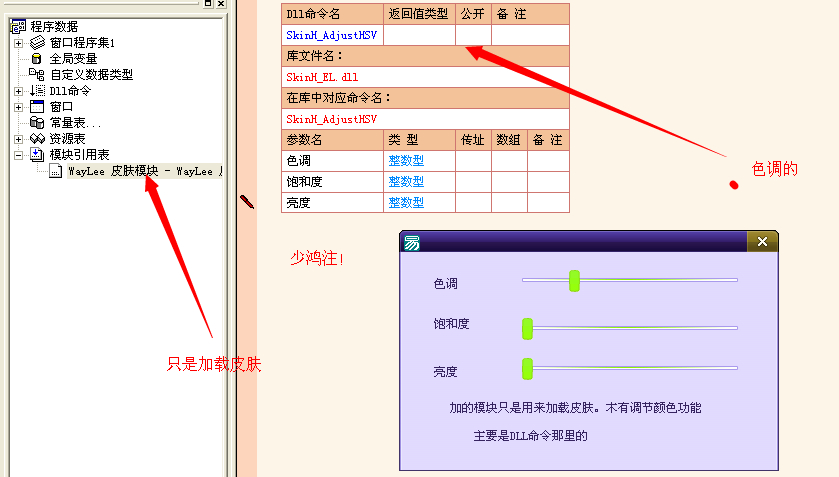Collapse the 模块引用表 node
Viewport: 839px width, 477px height.
click(x=19, y=155)
